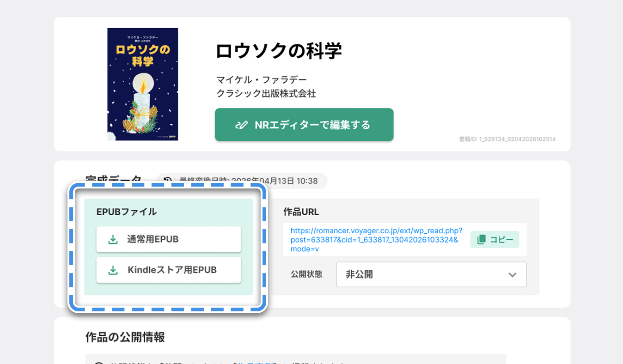Image resolution: width=623 pixels, height=364 pixels.
Task: Click the author name マイケル・ファラデー
Action: pyautogui.click(x=262, y=80)
